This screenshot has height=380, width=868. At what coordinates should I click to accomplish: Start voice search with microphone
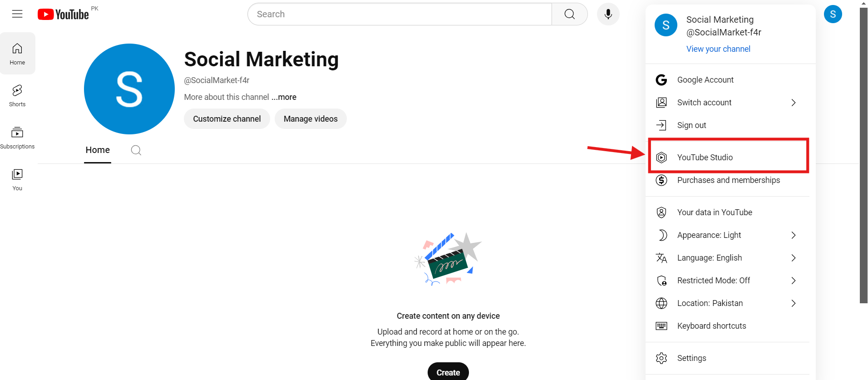[608, 14]
